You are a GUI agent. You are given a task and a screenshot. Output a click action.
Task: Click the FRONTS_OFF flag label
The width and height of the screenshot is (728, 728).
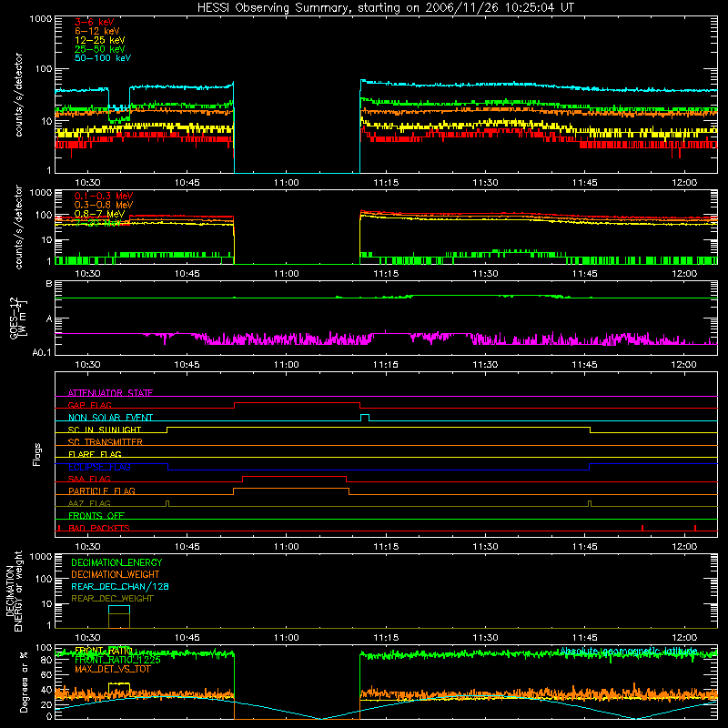click(96, 515)
